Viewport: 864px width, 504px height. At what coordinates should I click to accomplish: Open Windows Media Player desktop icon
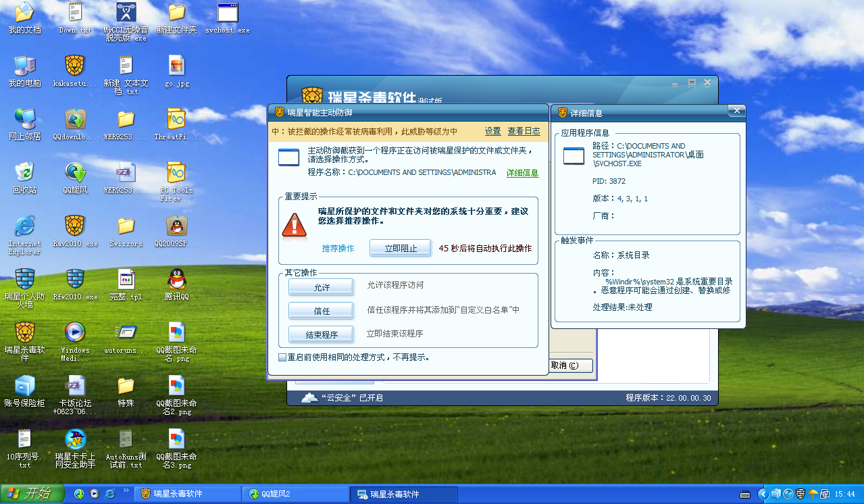pos(75,342)
